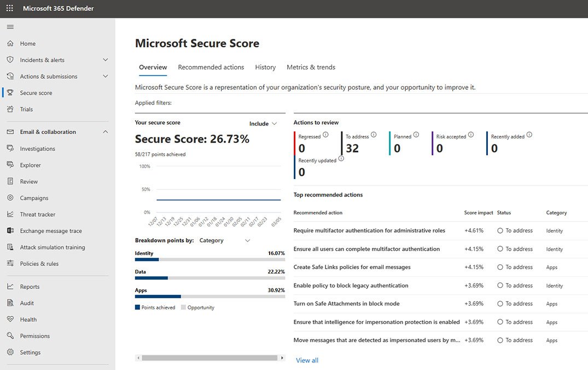Viewport: 588px width, 370px height.
Task: Click the horizontal scrollbar right arrow
Action: 282,358
